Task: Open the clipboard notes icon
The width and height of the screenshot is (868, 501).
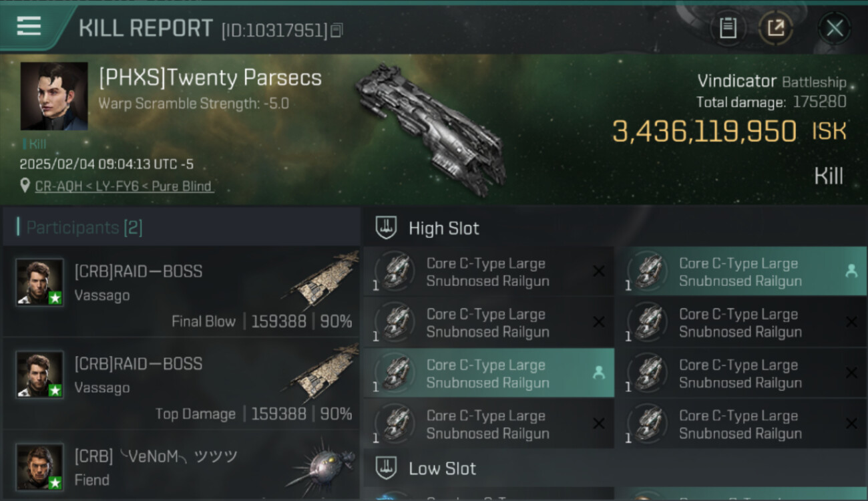Action: pyautogui.click(x=728, y=28)
